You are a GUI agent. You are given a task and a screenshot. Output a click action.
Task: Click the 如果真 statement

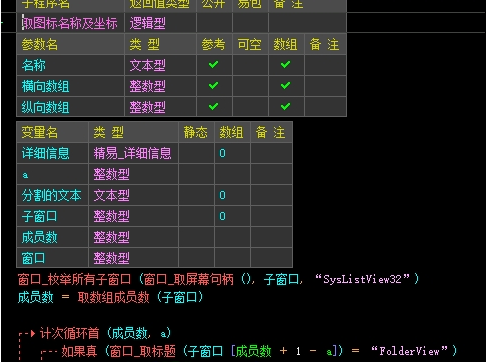79,351
